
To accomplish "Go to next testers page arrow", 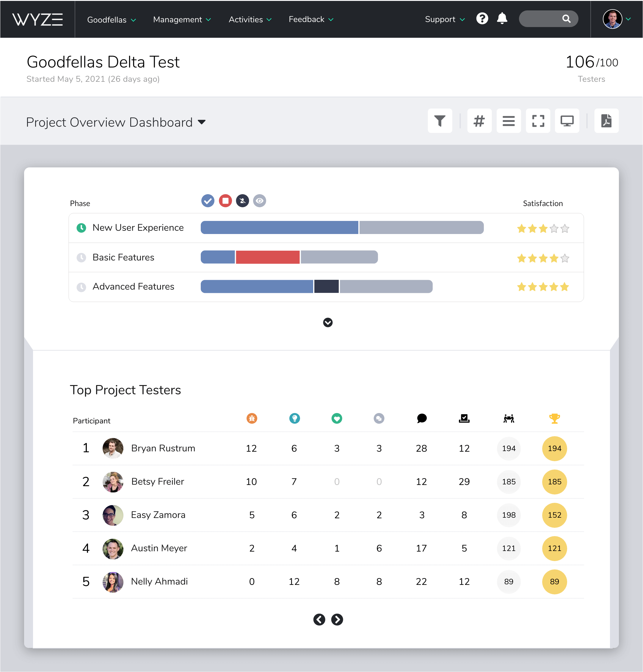I will (337, 620).
